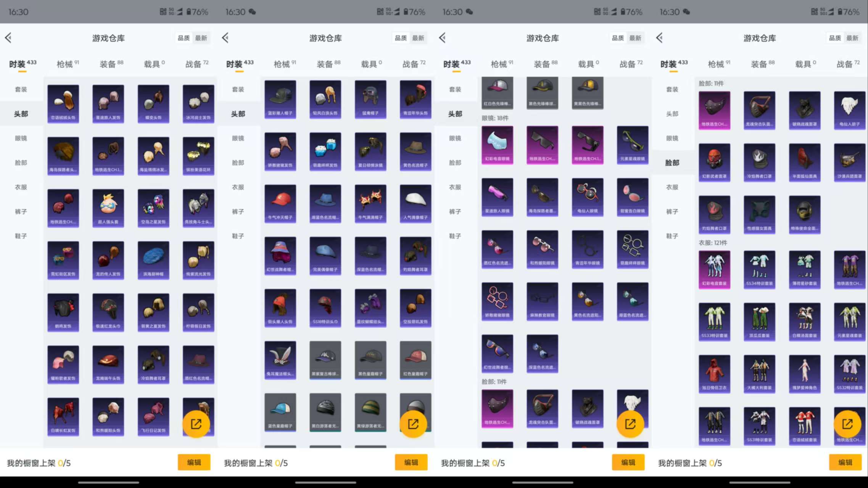Switch to the 战备 tab

pos(196,63)
